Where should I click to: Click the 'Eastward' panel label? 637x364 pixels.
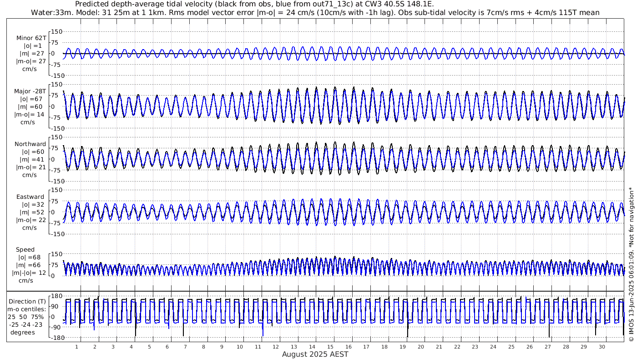point(30,197)
